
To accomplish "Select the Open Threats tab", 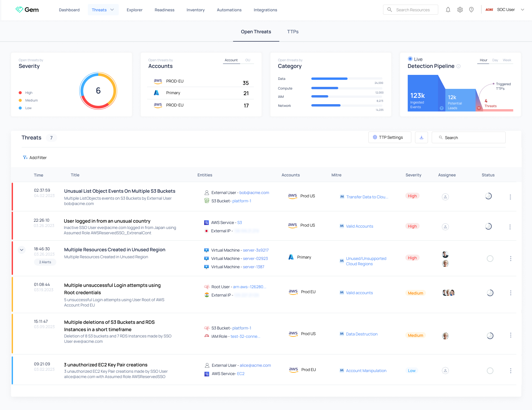I will (256, 32).
